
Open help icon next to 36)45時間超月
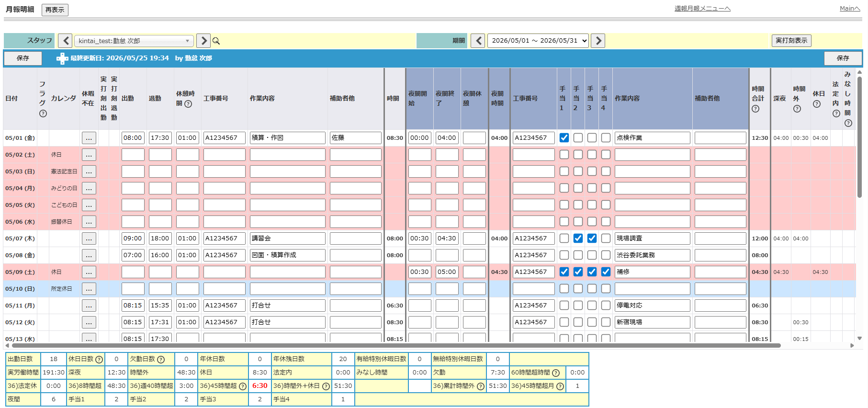click(x=560, y=386)
